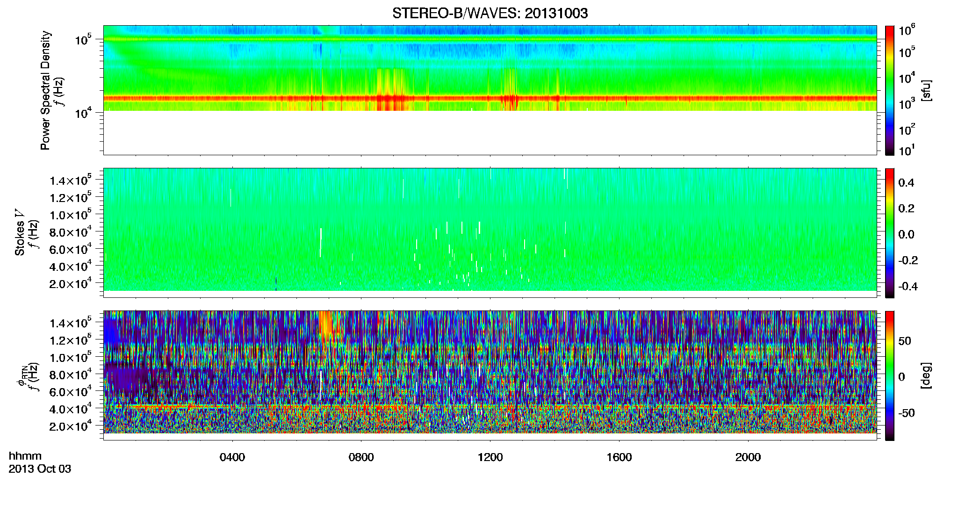Click the "10⁶" tick on the sfu color bar
The width and height of the screenshot is (980, 505).
pyautogui.click(x=907, y=30)
